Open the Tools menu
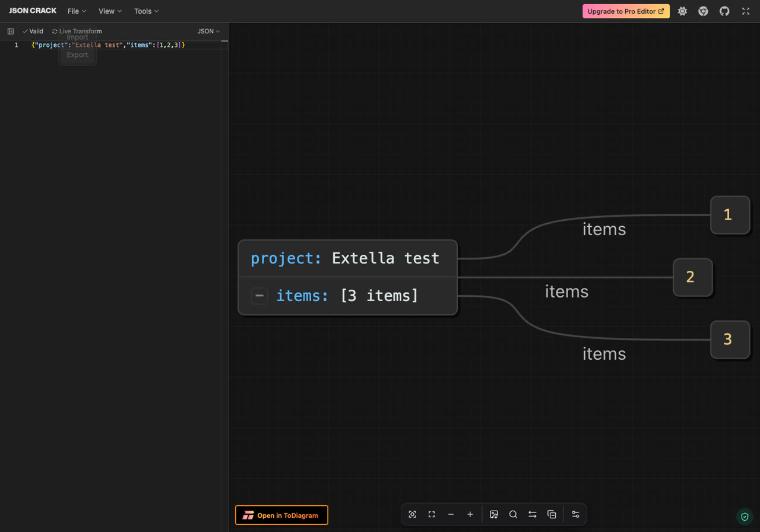This screenshot has width=760, height=532. [146, 11]
